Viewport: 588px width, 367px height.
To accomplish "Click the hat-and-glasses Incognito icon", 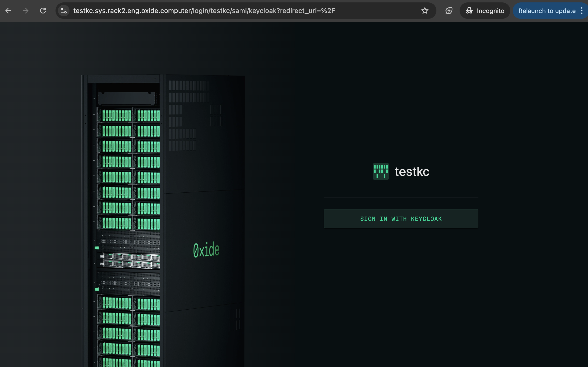I will (x=469, y=11).
